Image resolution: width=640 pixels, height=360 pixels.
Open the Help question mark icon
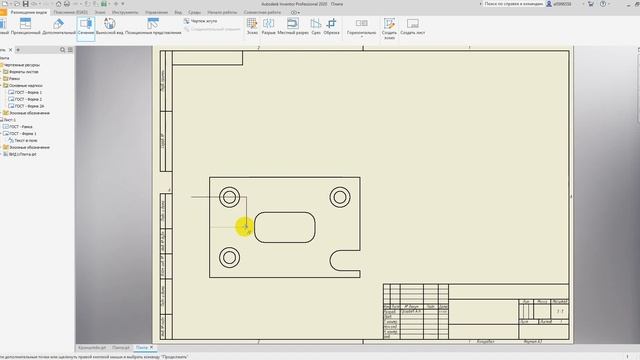point(603,4)
